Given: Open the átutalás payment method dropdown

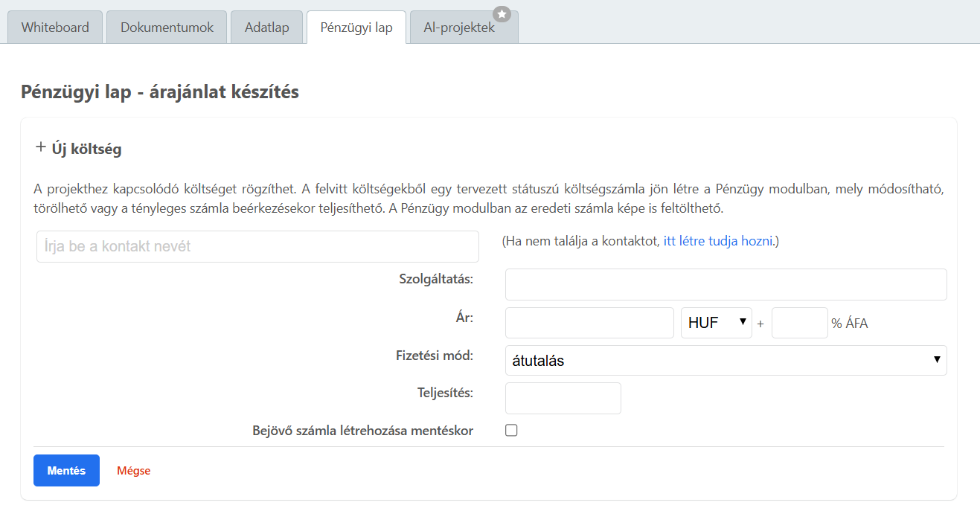Looking at the screenshot, I should (x=726, y=360).
